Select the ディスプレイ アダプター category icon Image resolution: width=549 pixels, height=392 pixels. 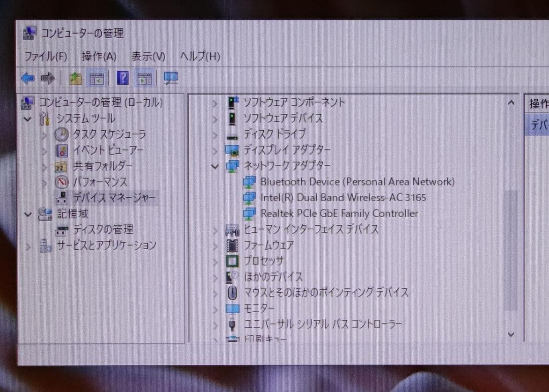point(232,150)
